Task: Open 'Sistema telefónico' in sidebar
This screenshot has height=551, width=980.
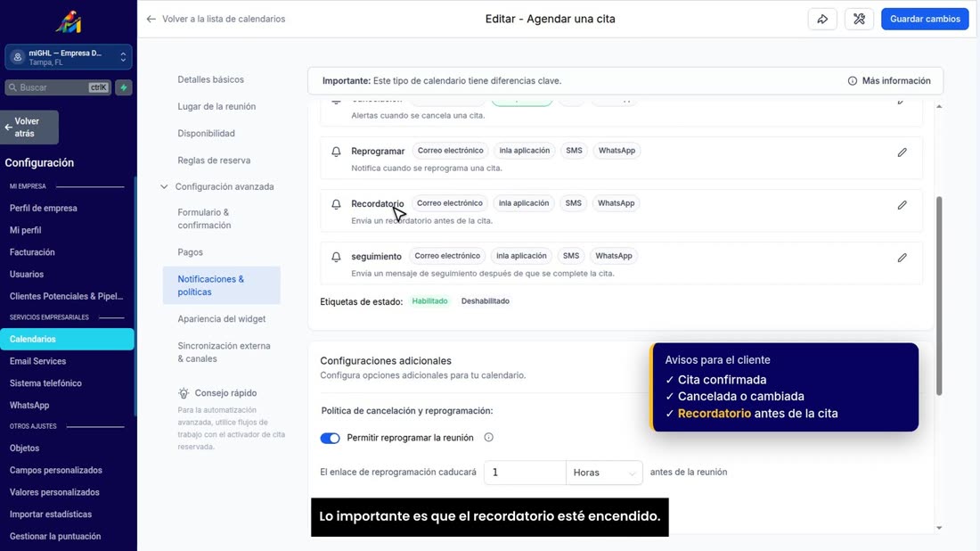Action: point(45,382)
